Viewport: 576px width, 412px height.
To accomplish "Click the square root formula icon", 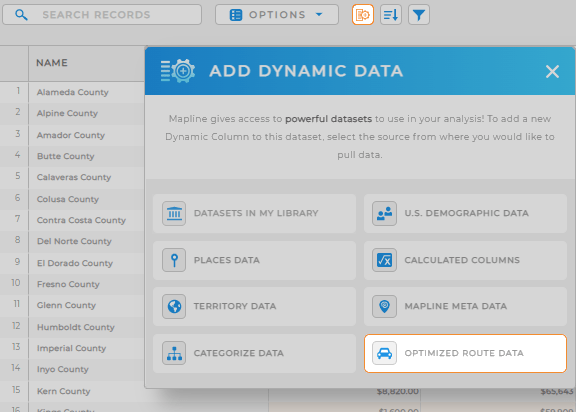I will pos(384,260).
